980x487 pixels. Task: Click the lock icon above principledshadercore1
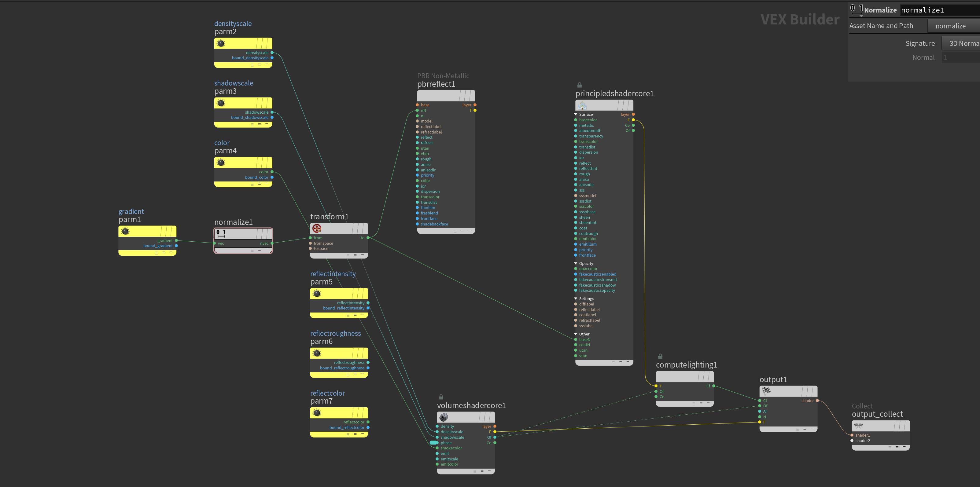[x=580, y=85]
